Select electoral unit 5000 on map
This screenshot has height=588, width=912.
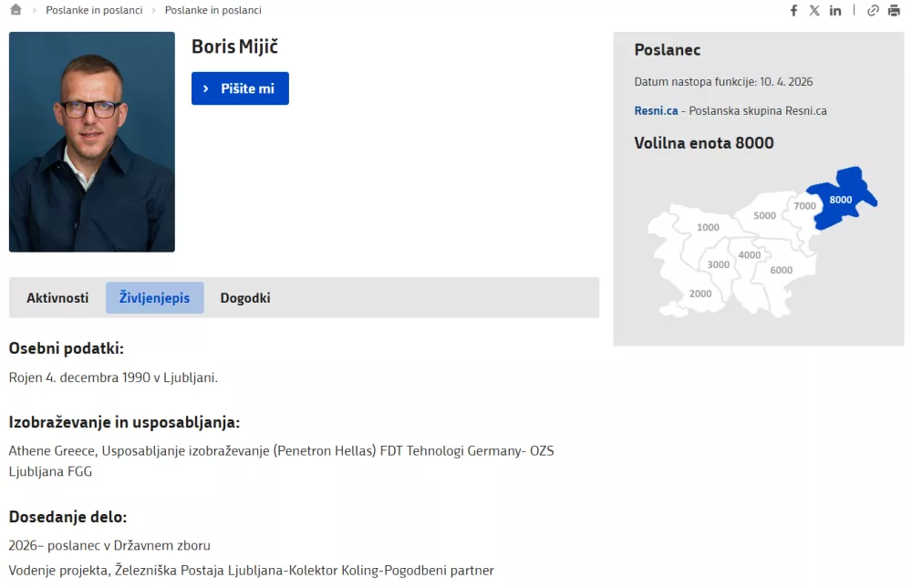[764, 216]
